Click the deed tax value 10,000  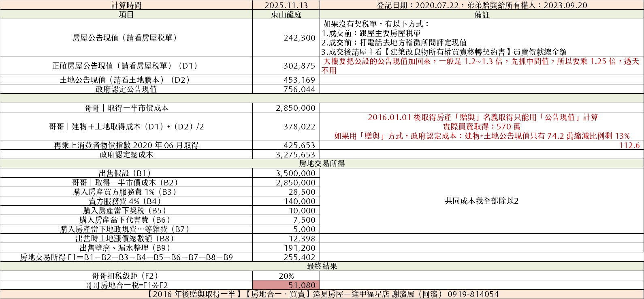302,211
